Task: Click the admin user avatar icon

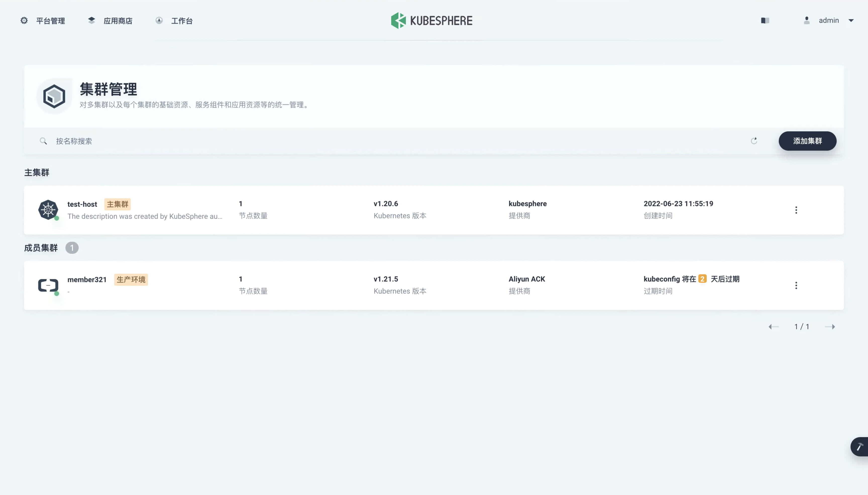Action: (806, 20)
